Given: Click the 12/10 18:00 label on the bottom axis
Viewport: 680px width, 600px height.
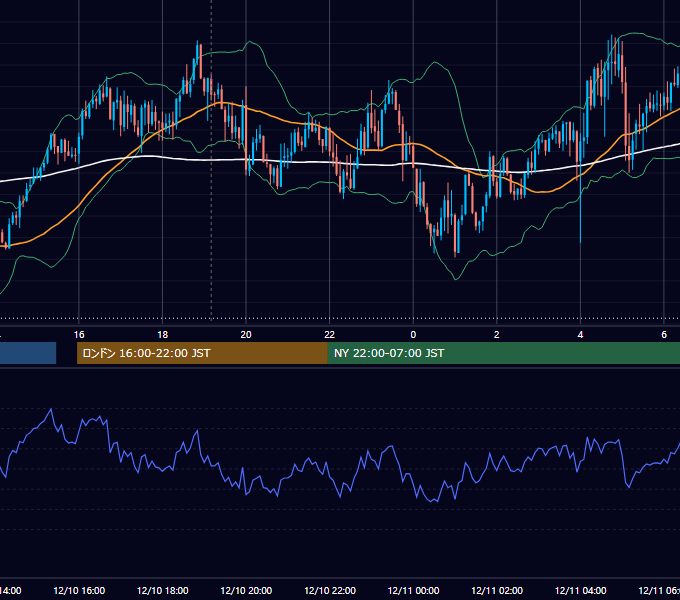Looking at the screenshot, I should 163,590.
